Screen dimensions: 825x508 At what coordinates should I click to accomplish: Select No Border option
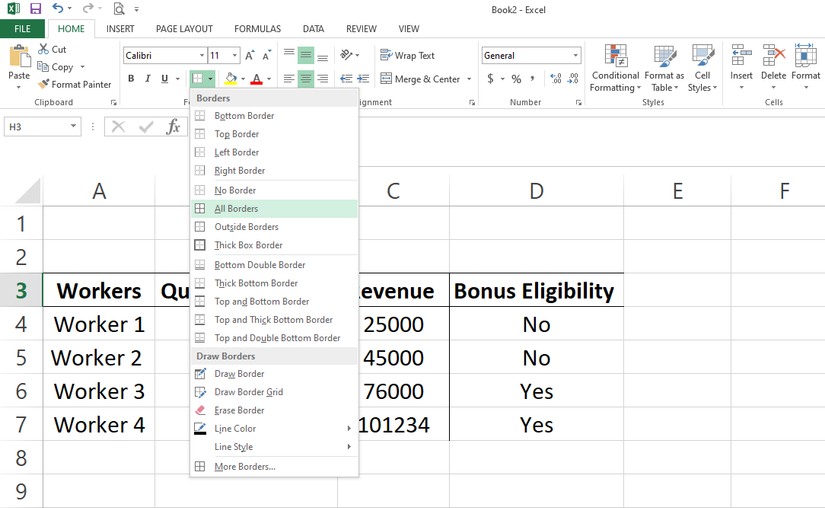(274, 190)
